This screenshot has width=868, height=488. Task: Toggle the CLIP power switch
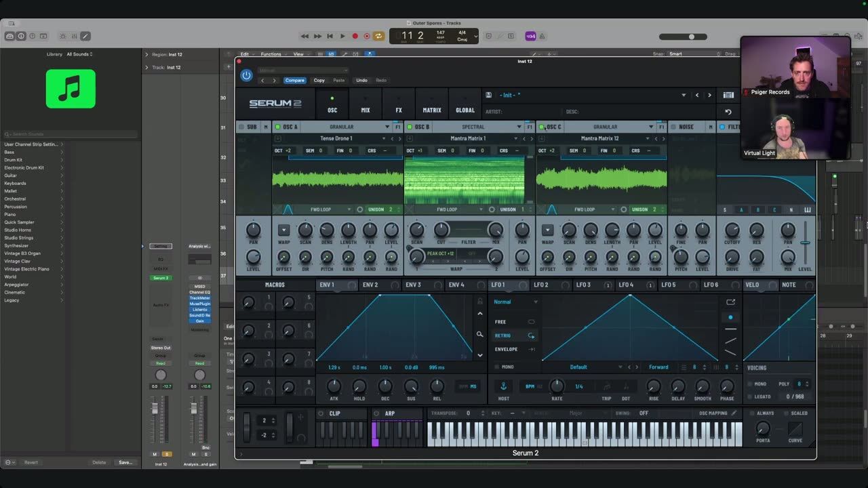(321, 413)
